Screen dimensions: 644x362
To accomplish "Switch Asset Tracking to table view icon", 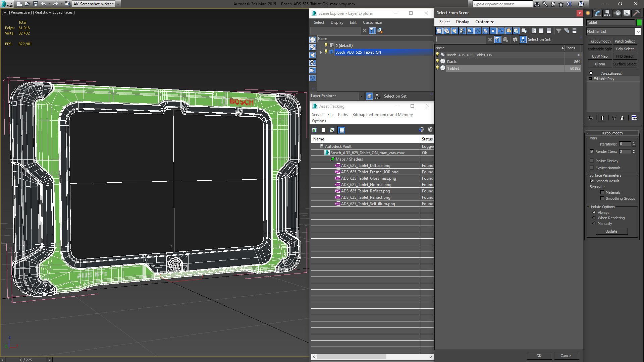I will [x=341, y=130].
